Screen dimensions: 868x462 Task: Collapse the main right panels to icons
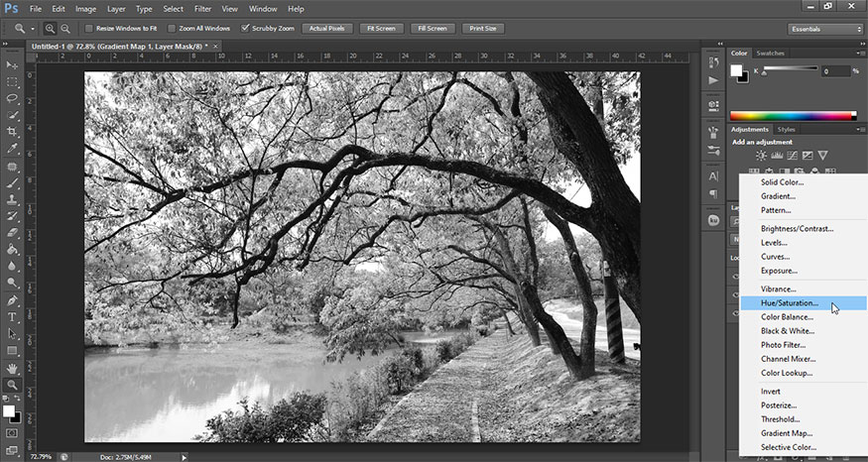(x=861, y=44)
